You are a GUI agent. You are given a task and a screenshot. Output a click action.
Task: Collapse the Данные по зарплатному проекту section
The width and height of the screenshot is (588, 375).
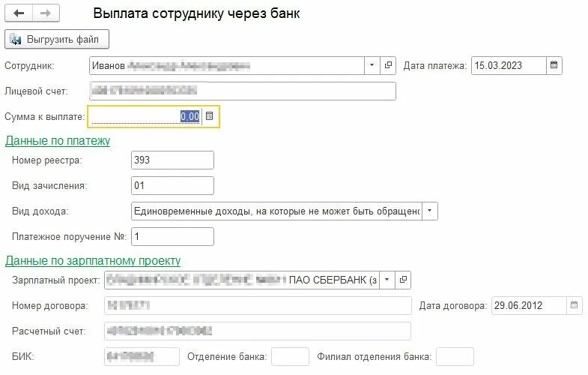pyautogui.click(x=93, y=260)
